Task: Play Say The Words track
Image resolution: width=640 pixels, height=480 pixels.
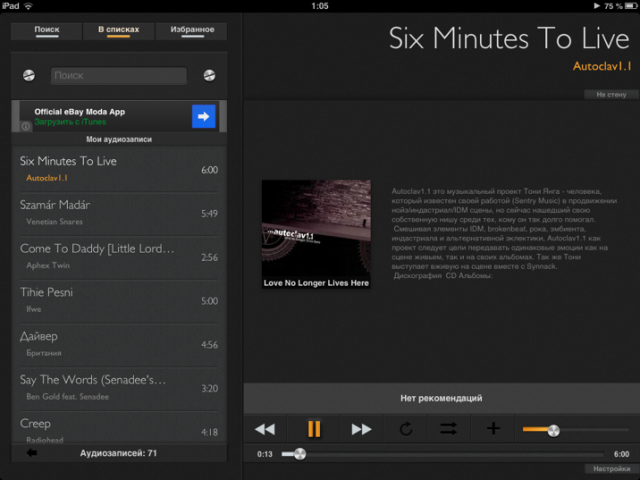Action: tap(119, 388)
